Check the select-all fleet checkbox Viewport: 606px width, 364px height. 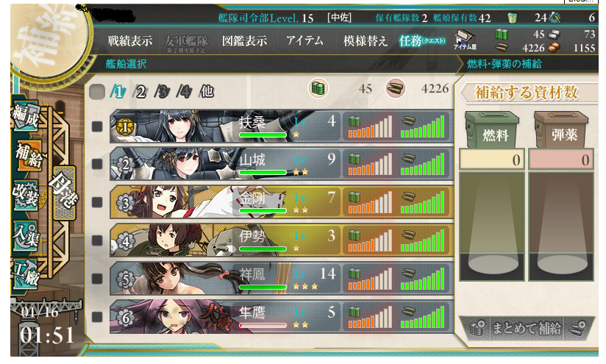(x=96, y=92)
